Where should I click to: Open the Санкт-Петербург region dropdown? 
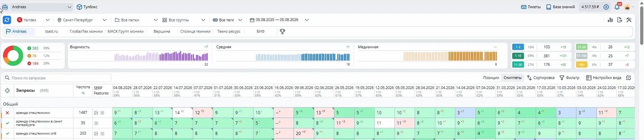tap(82, 20)
